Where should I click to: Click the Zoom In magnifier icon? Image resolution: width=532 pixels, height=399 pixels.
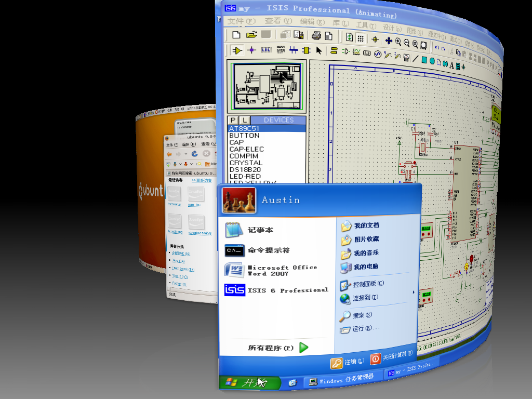coord(398,42)
